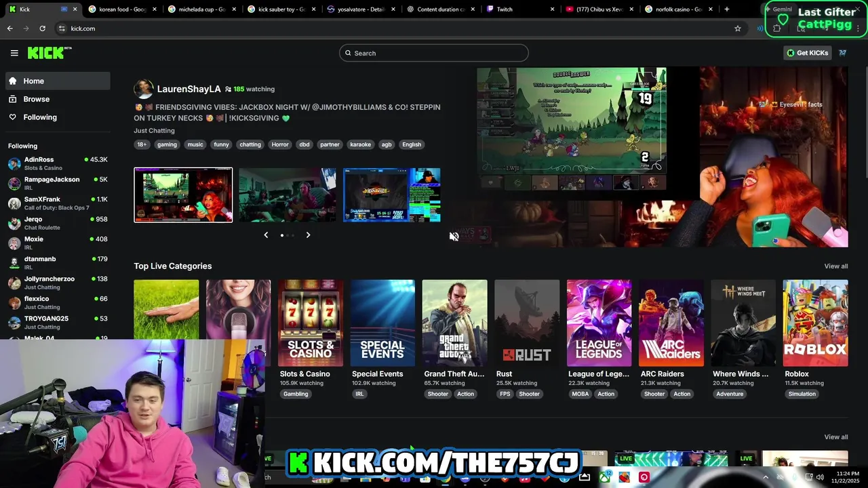Reload the kick.com page
Image resolution: width=868 pixels, height=488 pixels.
click(x=42, y=28)
